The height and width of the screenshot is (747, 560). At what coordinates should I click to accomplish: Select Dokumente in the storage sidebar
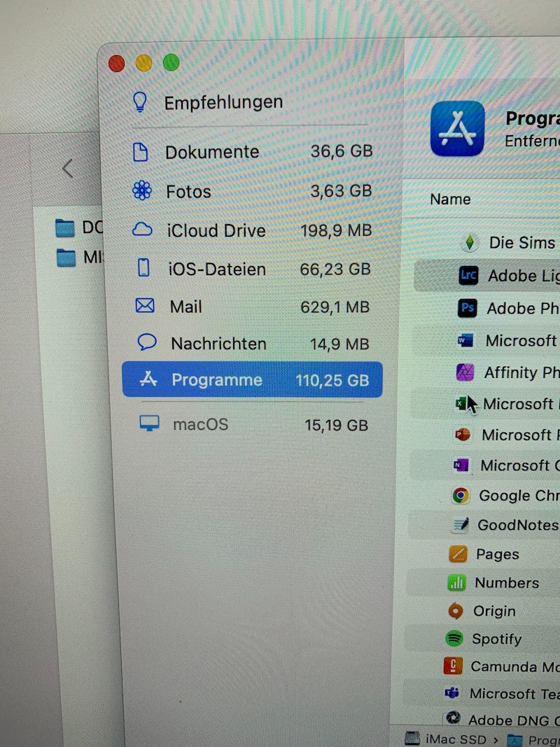pos(251,152)
